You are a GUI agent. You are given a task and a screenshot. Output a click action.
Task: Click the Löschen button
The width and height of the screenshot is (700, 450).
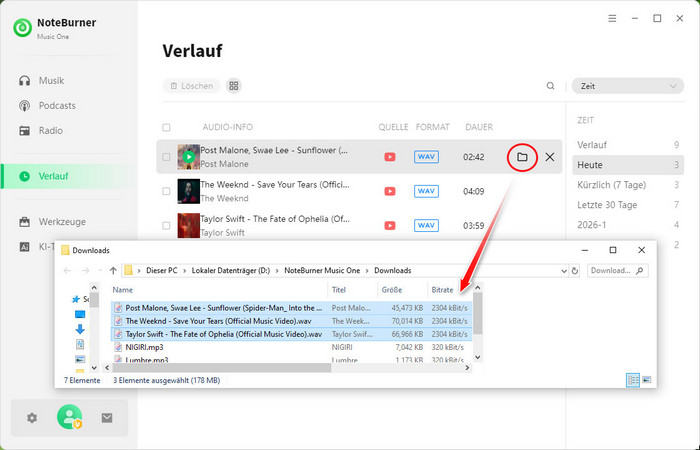point(192,86)
